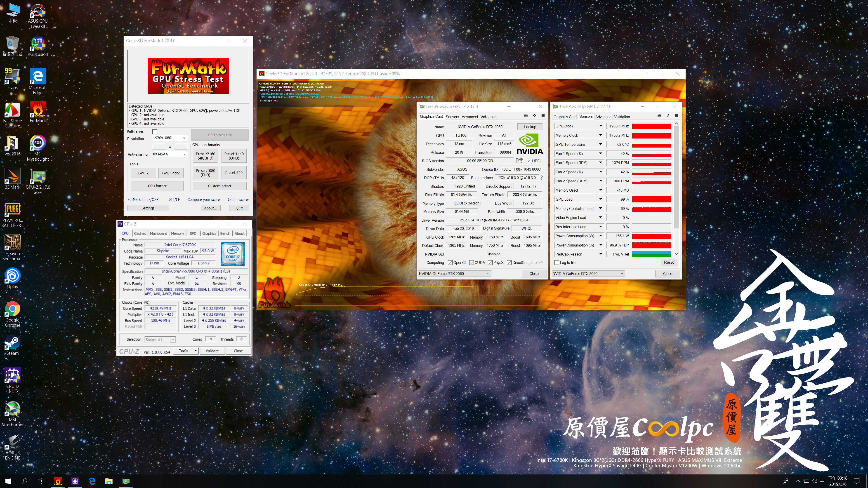Open hamburger menu in GPU-Z Sensors window
868x488 pixels.
676,115
